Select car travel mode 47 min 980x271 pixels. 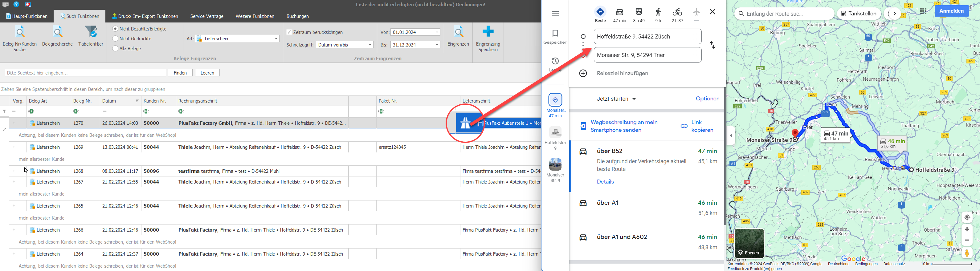[620, 15]
